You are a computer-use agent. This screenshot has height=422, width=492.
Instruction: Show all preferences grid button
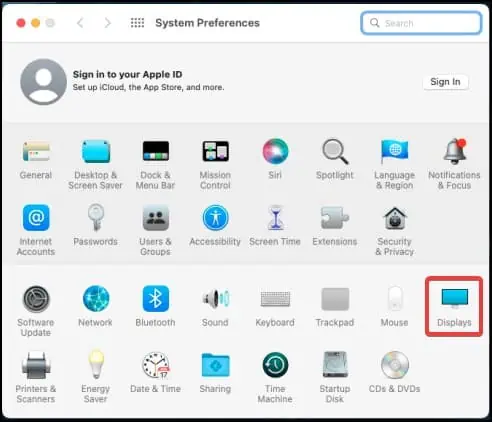(137, 23)
